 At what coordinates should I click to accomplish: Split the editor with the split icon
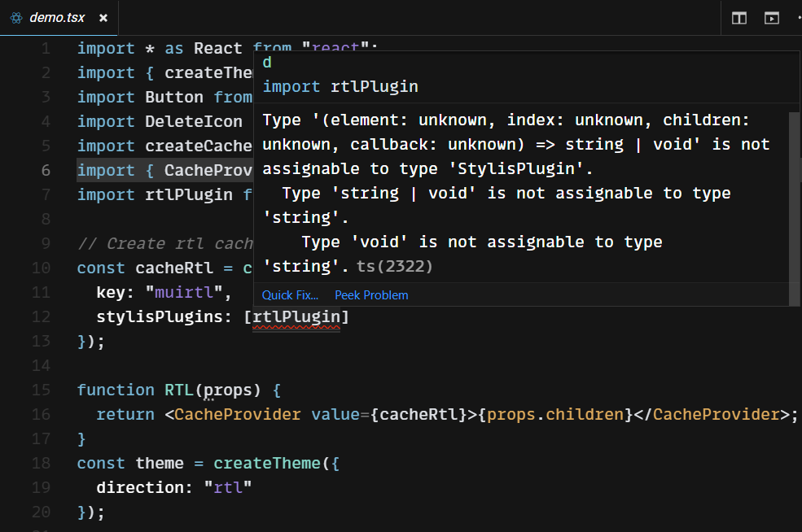click(x=739, y=19)
